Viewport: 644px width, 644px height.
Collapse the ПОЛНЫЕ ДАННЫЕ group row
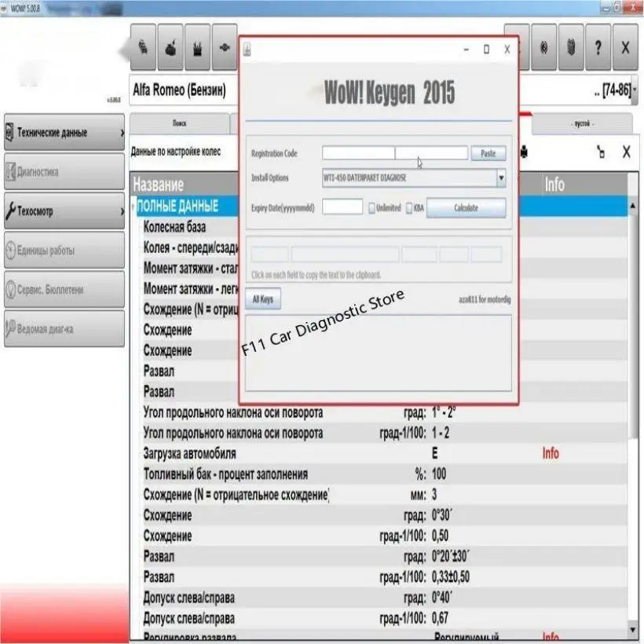pos(133,206)
